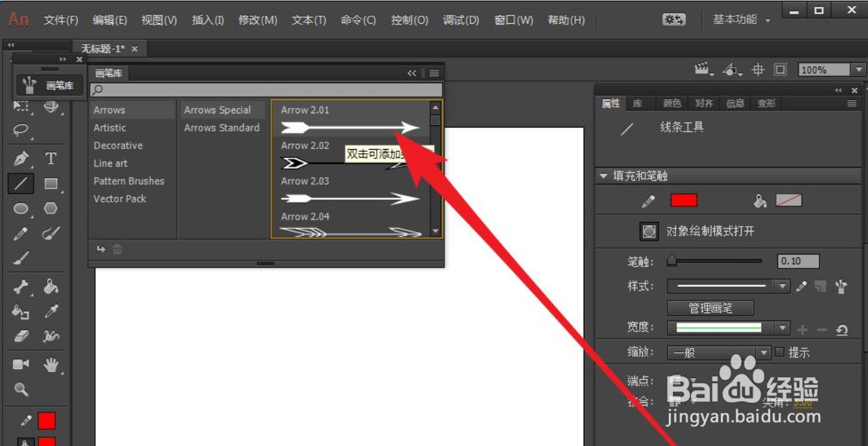Click reset width profile icon
868x446 pixels.
(x=842, y=329)
